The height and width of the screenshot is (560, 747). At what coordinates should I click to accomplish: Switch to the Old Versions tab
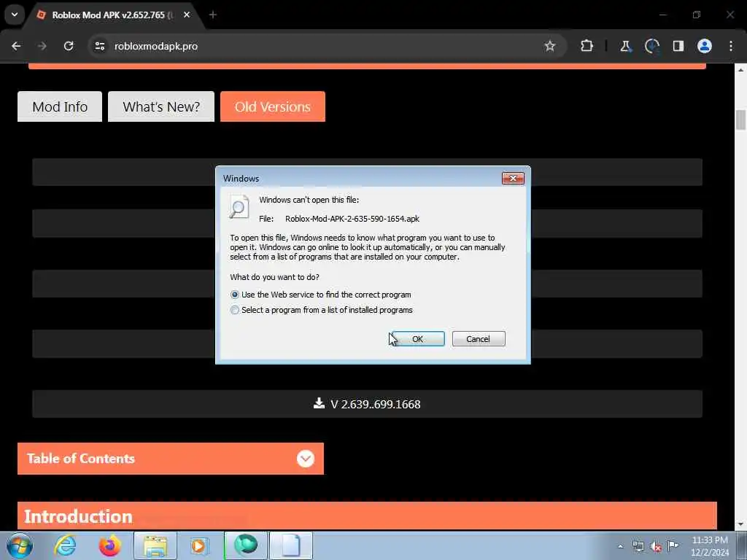coord(273,106)
